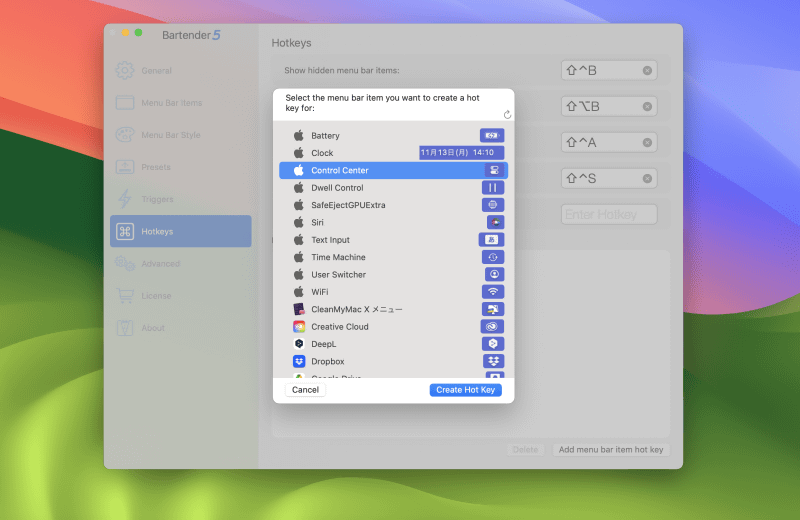Click the Siri colorful orb icon
The width and height of the screenshot is (800, 520).
pyautogui.click(x=495, y=222)
